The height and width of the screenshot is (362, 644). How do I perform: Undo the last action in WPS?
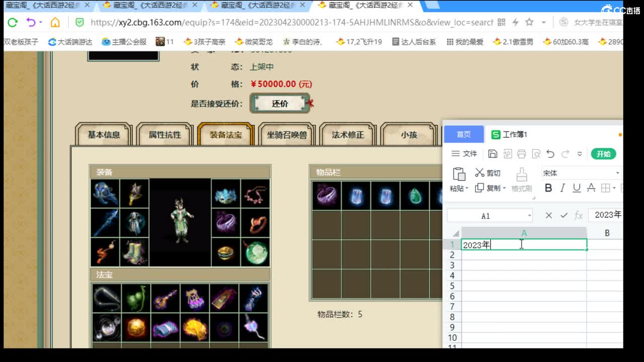[550, 154]
